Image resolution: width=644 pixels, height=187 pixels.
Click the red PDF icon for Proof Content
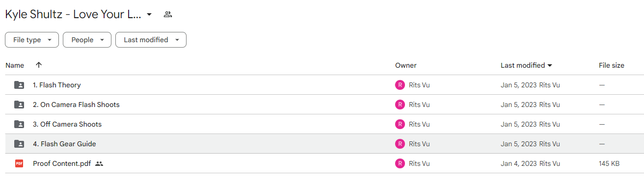(x=19, y=163)
